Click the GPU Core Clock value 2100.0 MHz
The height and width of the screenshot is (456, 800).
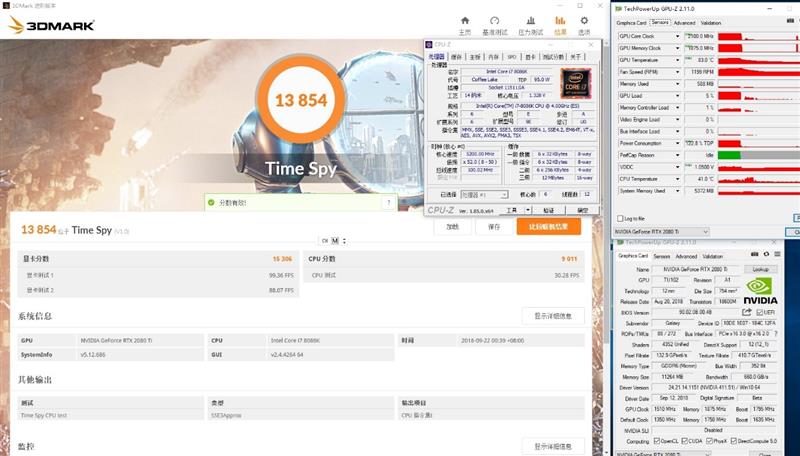[699, 36]
